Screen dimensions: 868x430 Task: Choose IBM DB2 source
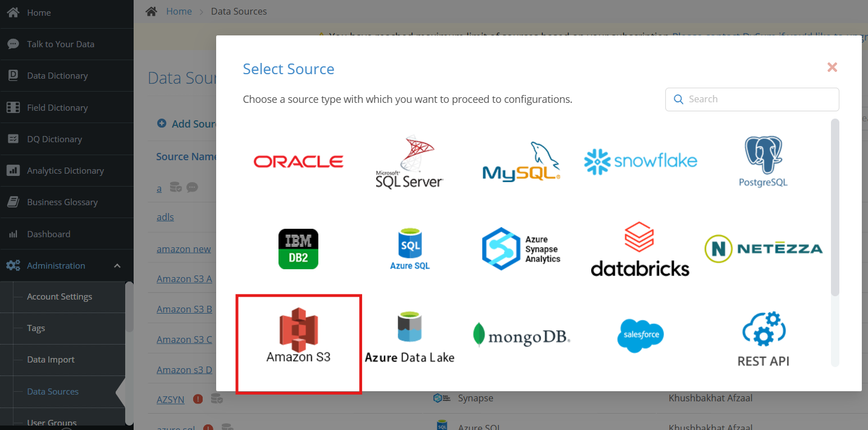click(x=298, y=249)
